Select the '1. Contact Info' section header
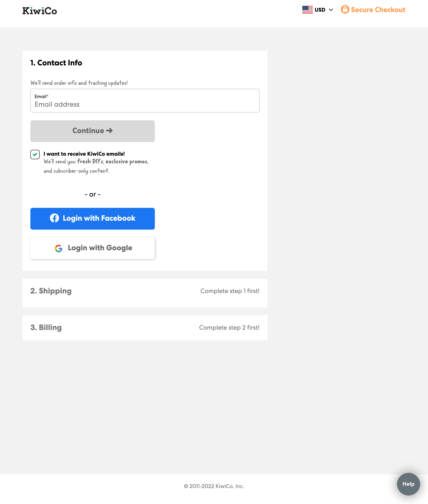Image resolution: width=428 pixels, height=504 pixels. 56,63
